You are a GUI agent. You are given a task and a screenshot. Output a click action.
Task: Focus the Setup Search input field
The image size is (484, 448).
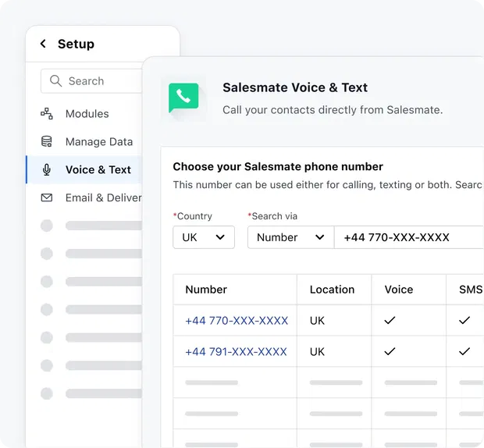pos(91,81)
